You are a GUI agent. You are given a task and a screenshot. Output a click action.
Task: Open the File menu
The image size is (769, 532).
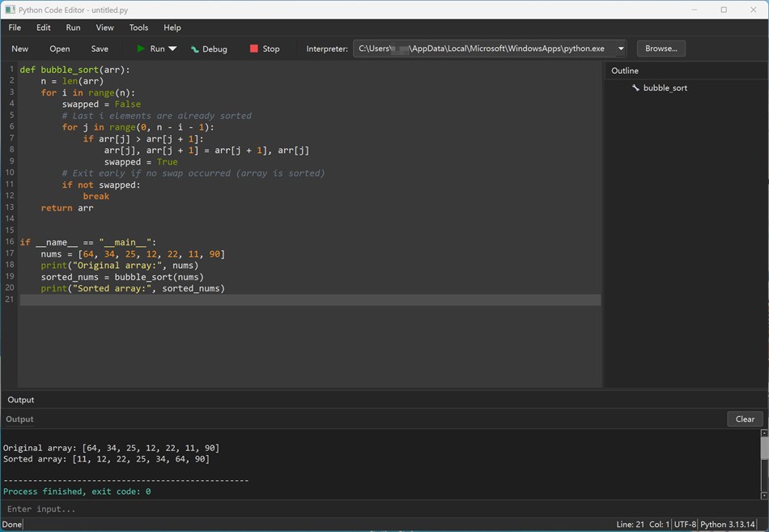[15, 28]
